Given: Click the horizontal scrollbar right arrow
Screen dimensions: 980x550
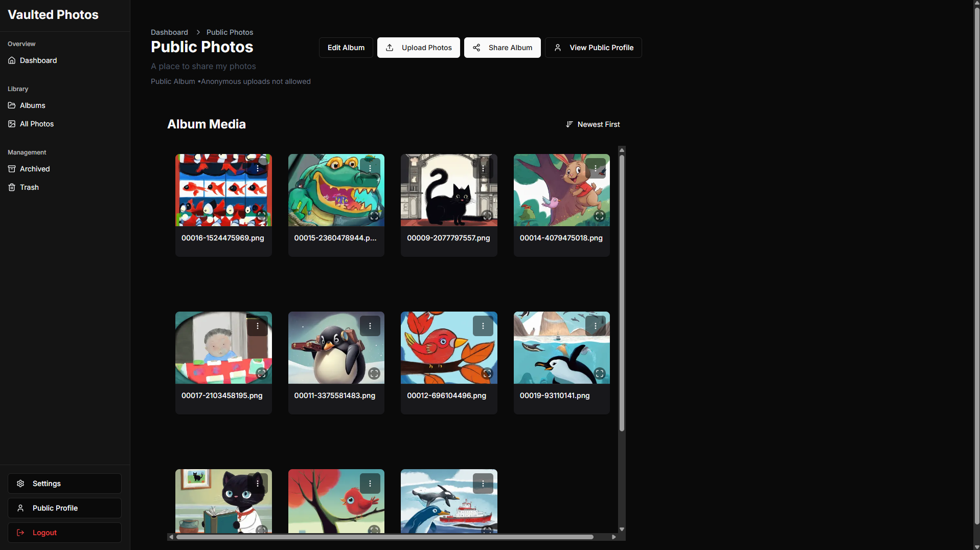Looking at the screenshot, I should tap(614, 537).
